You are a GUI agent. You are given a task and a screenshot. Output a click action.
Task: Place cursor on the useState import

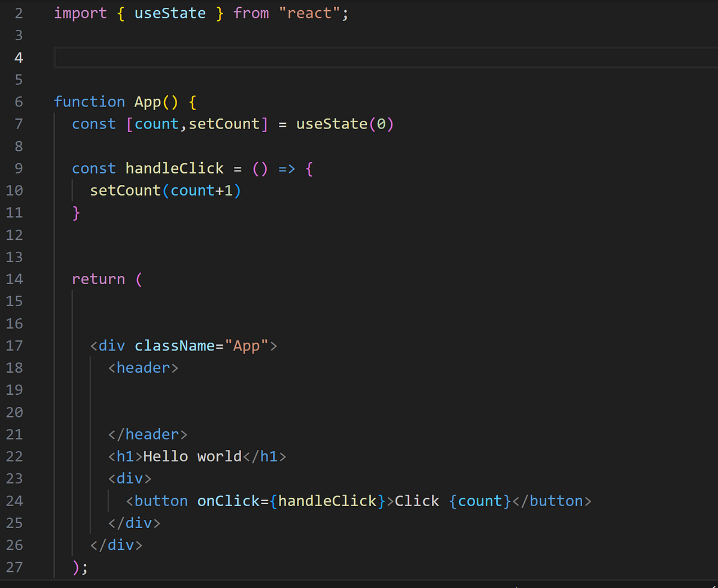point(169,13)
